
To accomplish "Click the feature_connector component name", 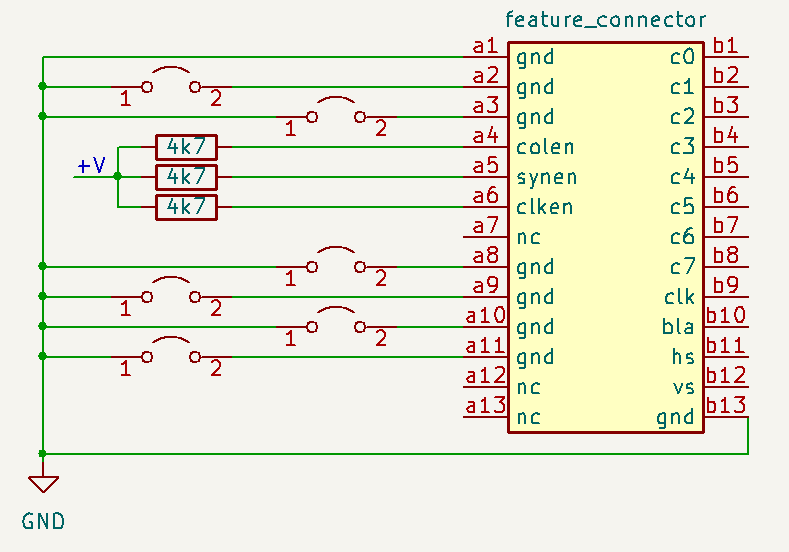I will [x=606, y=20].
